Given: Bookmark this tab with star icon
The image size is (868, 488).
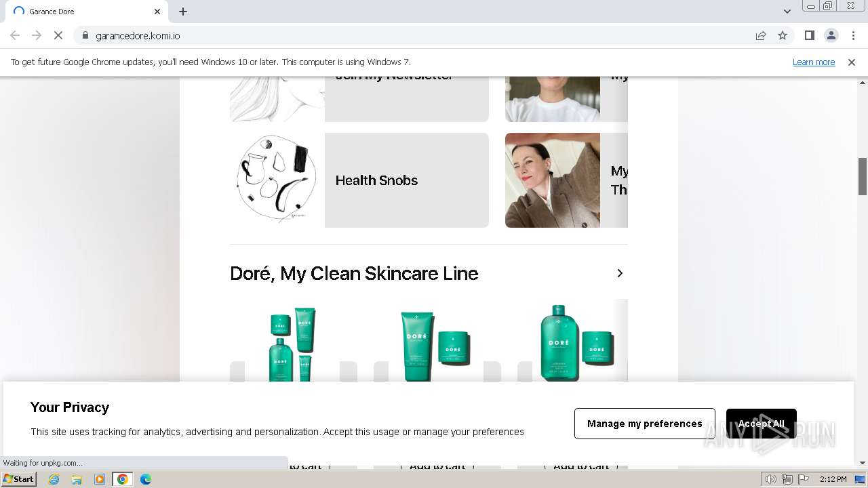Looking at the screenshot, I should pyautogui.click(x=783, y=35).
